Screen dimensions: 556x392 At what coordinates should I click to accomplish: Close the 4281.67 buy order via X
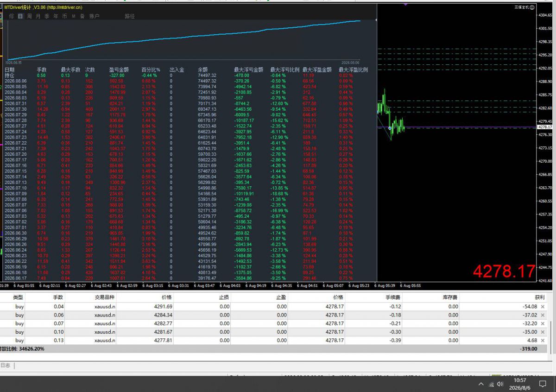543,332
